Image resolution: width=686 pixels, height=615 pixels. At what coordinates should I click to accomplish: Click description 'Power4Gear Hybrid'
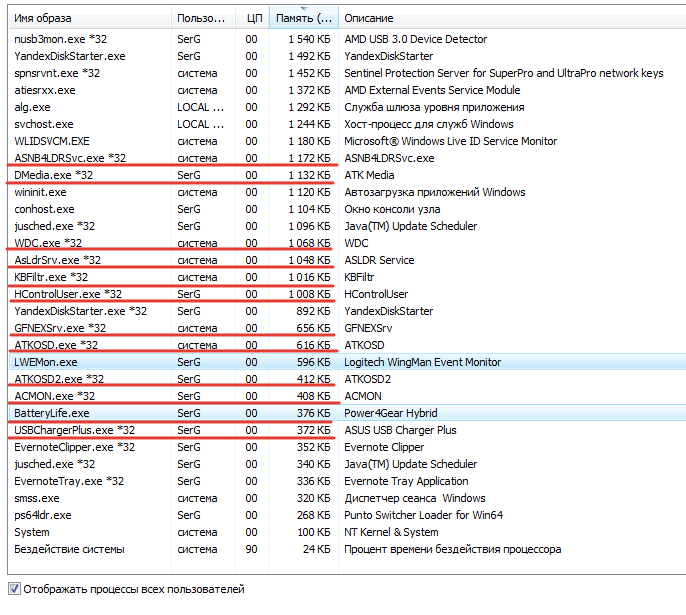[391, 413]
